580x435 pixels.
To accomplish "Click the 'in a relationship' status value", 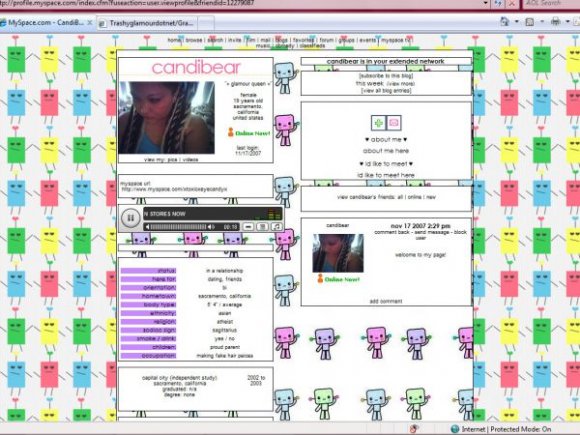I will [x=225, y=271].
